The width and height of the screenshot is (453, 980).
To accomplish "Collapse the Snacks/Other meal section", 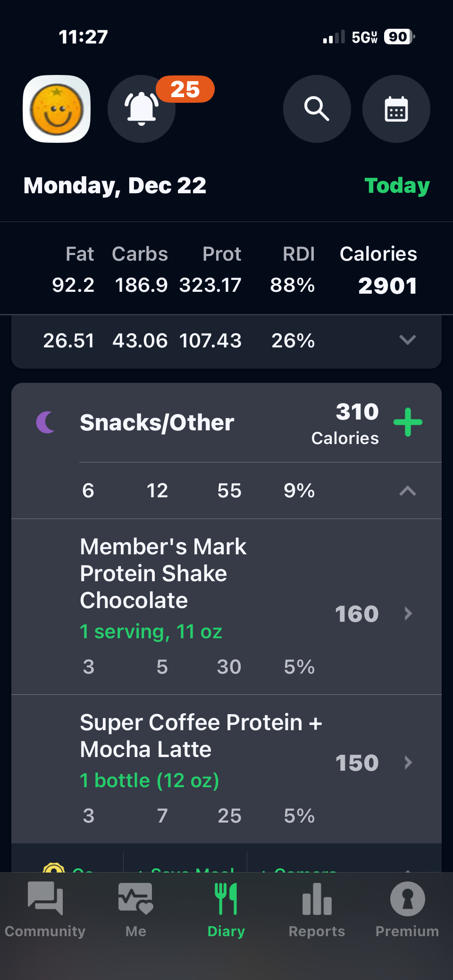I will point(408,491).
